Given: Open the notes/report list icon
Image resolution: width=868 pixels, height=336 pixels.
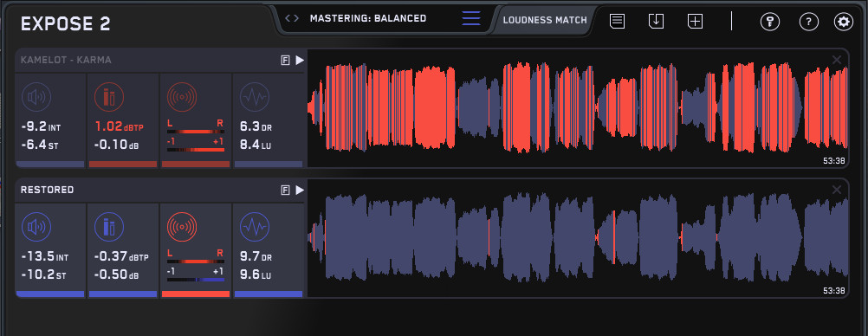Looking at the screenshot, I should pyautogui.click(x=618, y=22).
